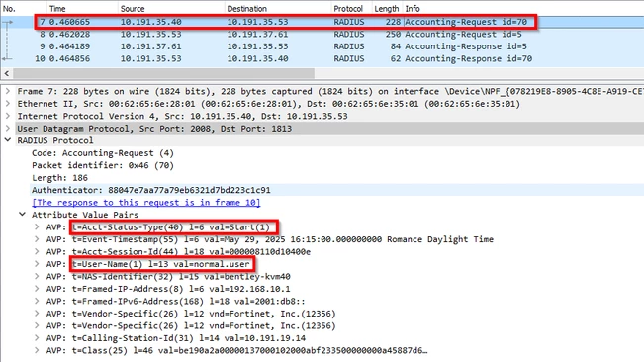Screen dimensions: 644x362
Task: Sort by Destination column header
Action: point(247,9)
